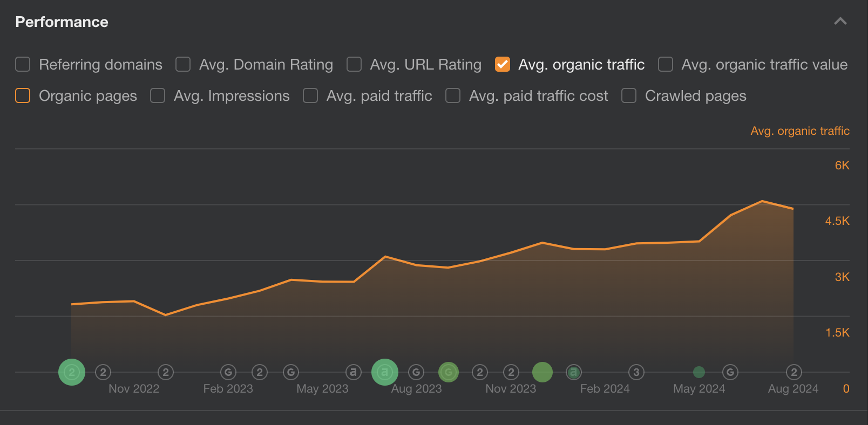Click the 'May 2024' date label
Screen dimensions: 868x425
[x=699, y=389]
